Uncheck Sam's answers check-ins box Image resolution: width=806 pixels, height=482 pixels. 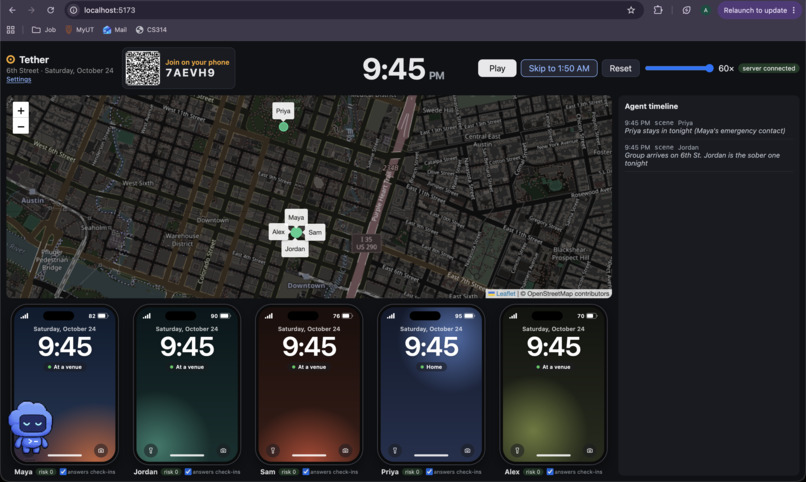(x=306, y=472)
